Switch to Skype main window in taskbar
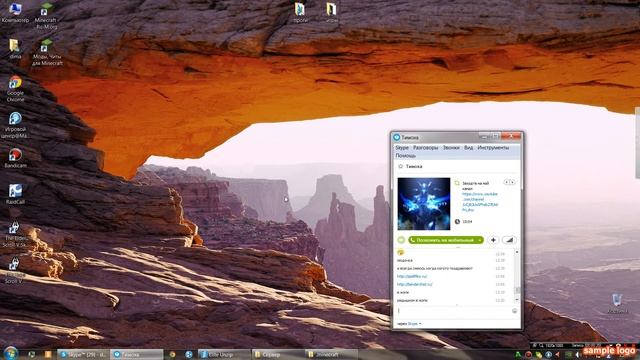Screen dimensions: 640x360 (x=83, y=354)
